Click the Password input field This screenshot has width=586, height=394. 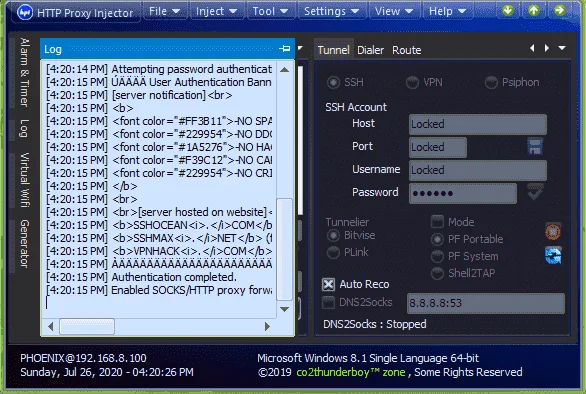coord(463,193)
